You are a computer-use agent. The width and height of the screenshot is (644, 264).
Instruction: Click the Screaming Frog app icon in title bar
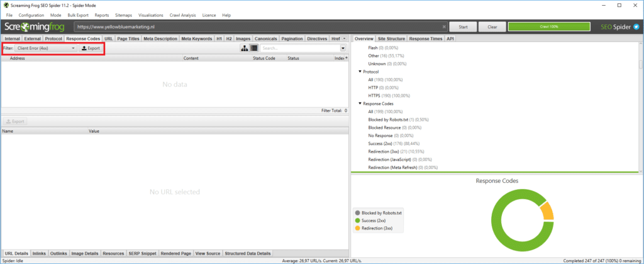coord(6,5)
